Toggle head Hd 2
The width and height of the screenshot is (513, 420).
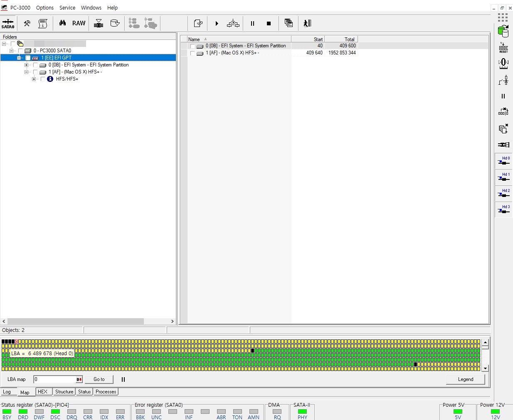(x=503, y=193)
